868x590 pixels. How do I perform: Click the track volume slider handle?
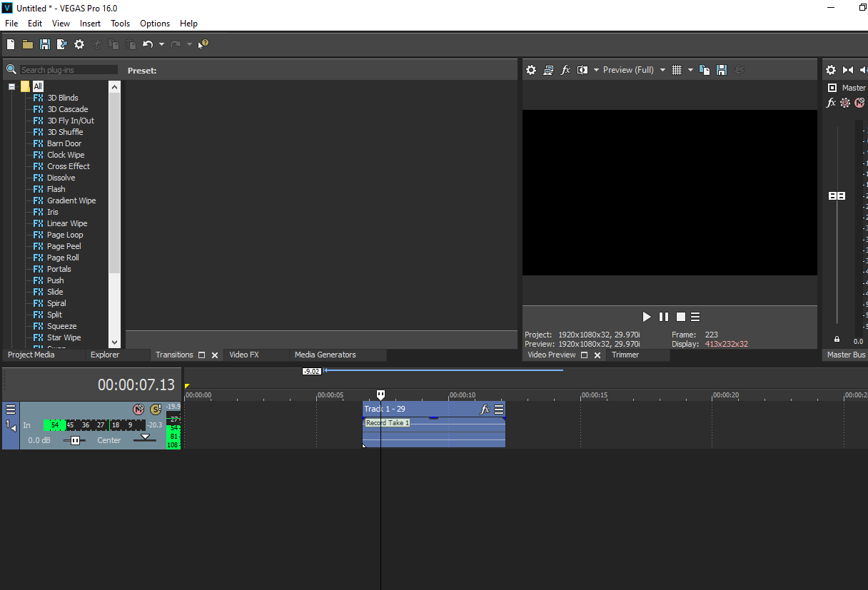pyautogui.click(x=75, y=440)
